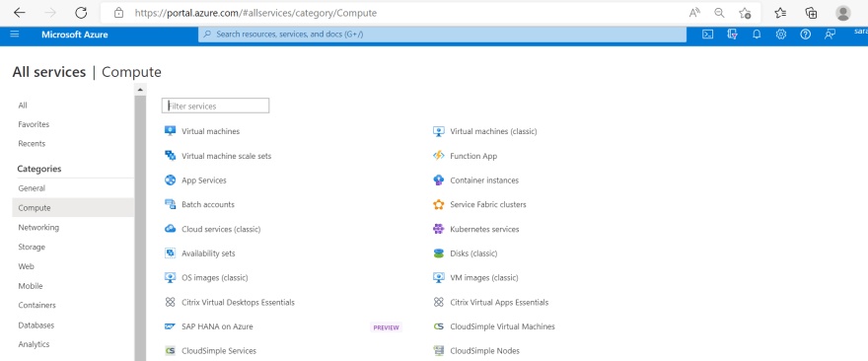Open the App Services link
This screenshot has height=361, width=868.
[204, 180]
